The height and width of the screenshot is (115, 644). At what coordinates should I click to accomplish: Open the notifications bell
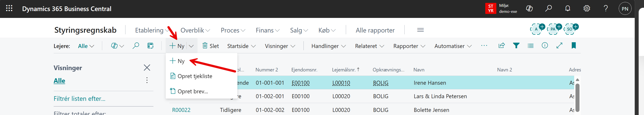tap(568, 8)
